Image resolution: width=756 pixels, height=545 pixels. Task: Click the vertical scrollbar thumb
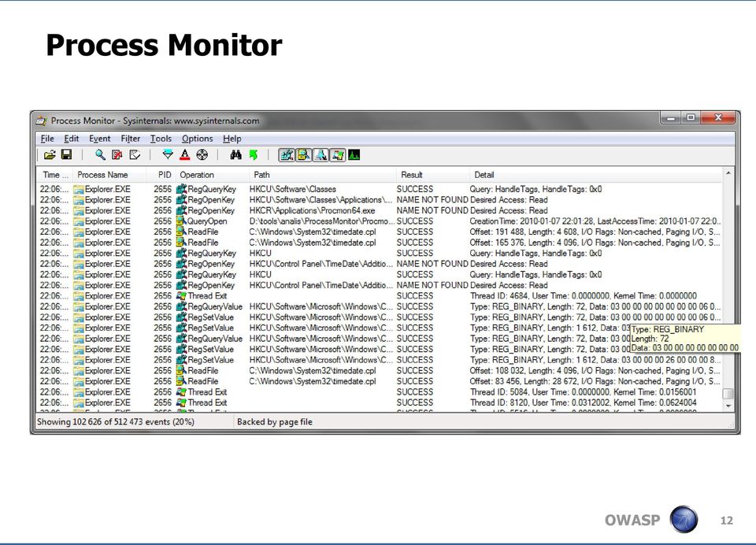point(728,394)
